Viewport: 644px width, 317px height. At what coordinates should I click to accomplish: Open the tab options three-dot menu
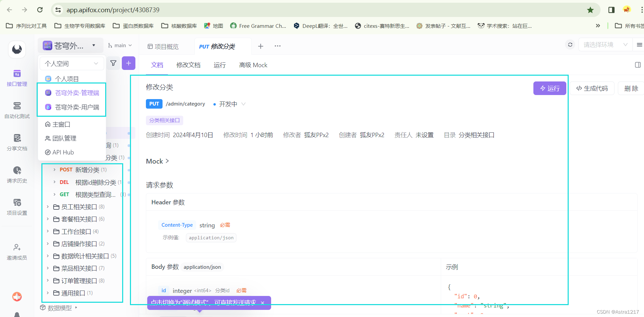tap(278, 46)
